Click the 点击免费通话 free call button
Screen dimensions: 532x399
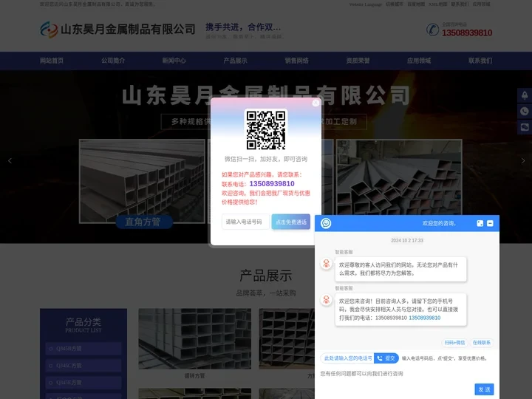[x=291, y=222]
